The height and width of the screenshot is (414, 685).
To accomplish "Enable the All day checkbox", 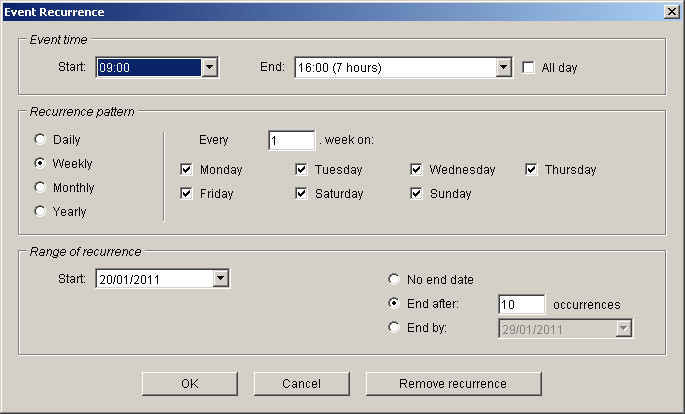I will (x=528, y=67).
